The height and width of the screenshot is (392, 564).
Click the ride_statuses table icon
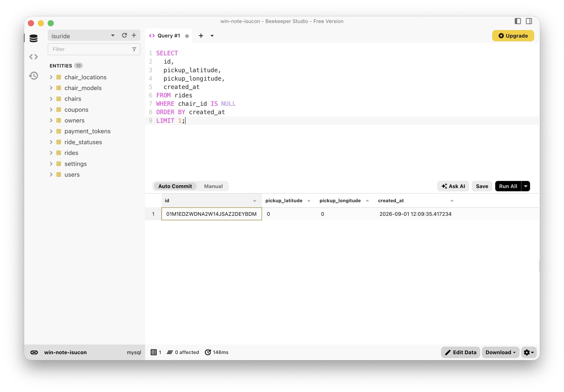(59, 142)
